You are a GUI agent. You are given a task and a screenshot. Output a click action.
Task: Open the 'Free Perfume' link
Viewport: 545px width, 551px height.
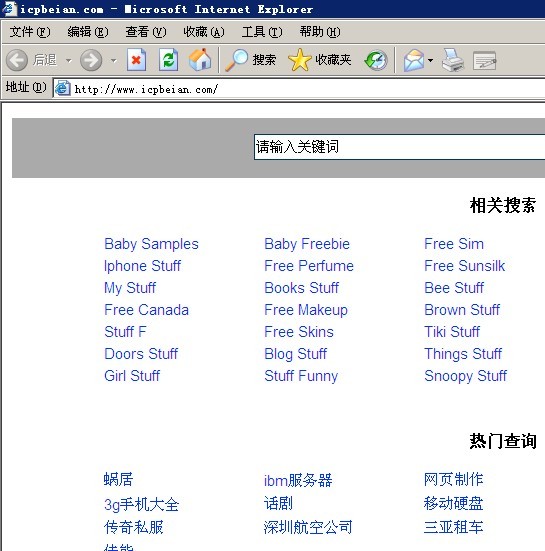click(x=309, y=266)
